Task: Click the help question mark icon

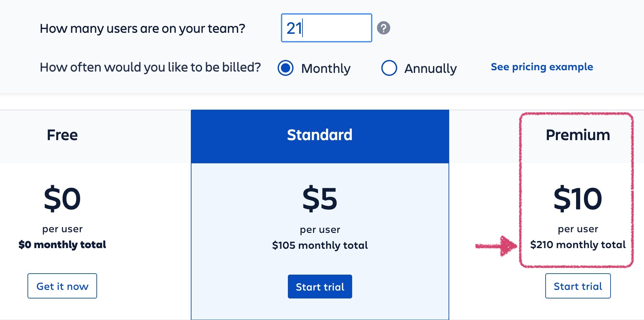Action: tap(384, 28)
